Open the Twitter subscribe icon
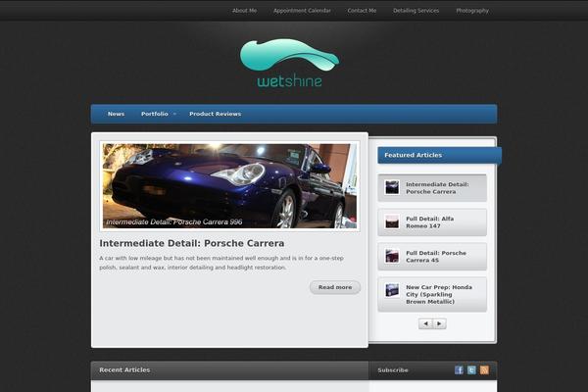The image size is (588, 392). [x=471, y=370]
